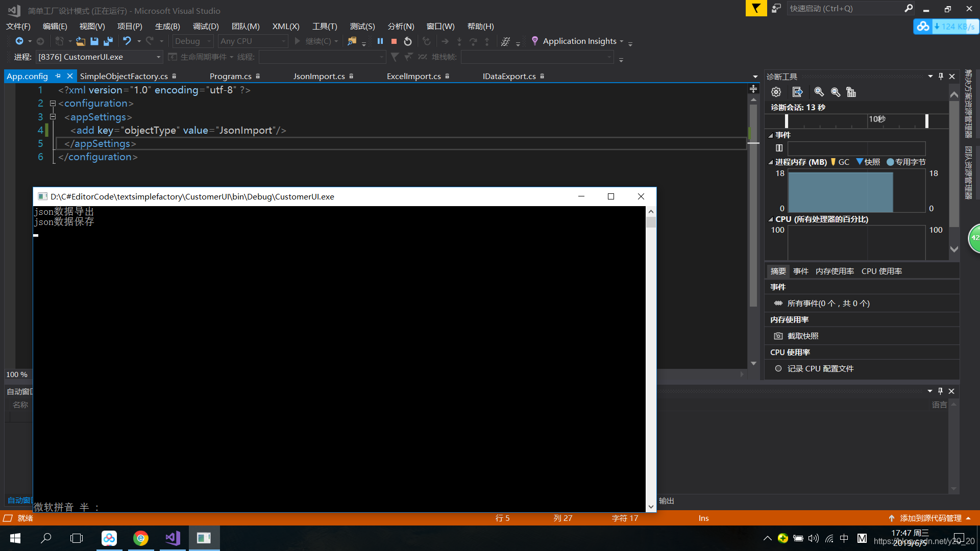Screen dimensions: 980x551
Task: Close the App.config tab
Action: (70, 76)
